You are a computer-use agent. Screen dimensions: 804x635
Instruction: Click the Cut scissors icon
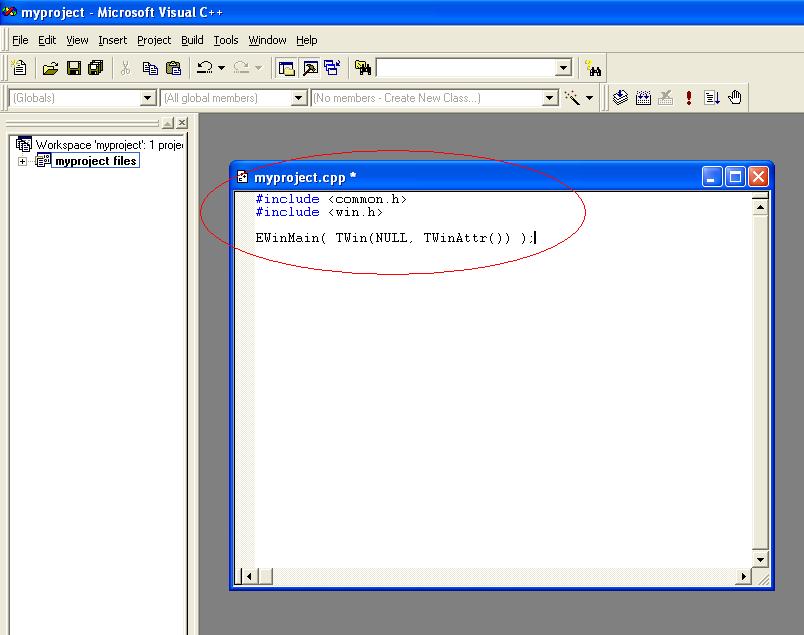(125, 68)
